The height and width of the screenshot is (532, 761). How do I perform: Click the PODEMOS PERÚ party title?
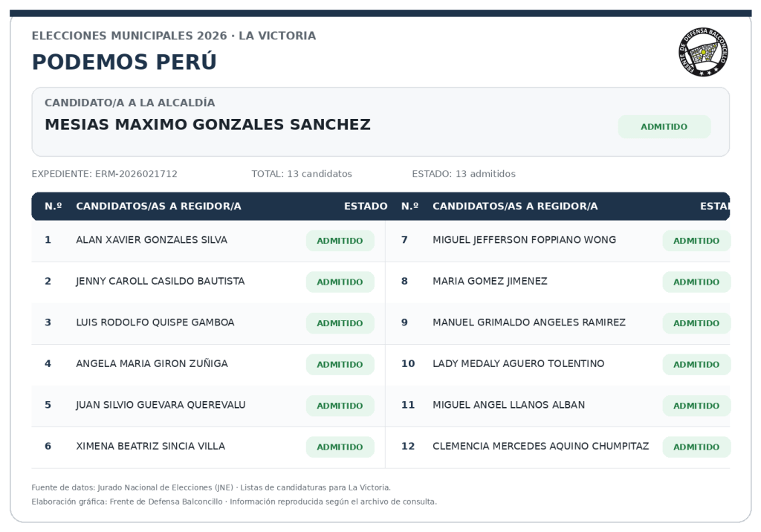[124, 62]
